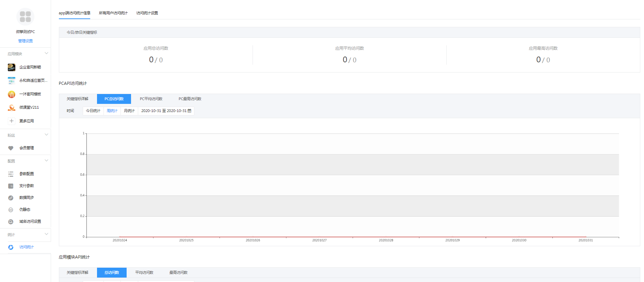Click the 20201024 data point on chart

click(x=120, y=237)
